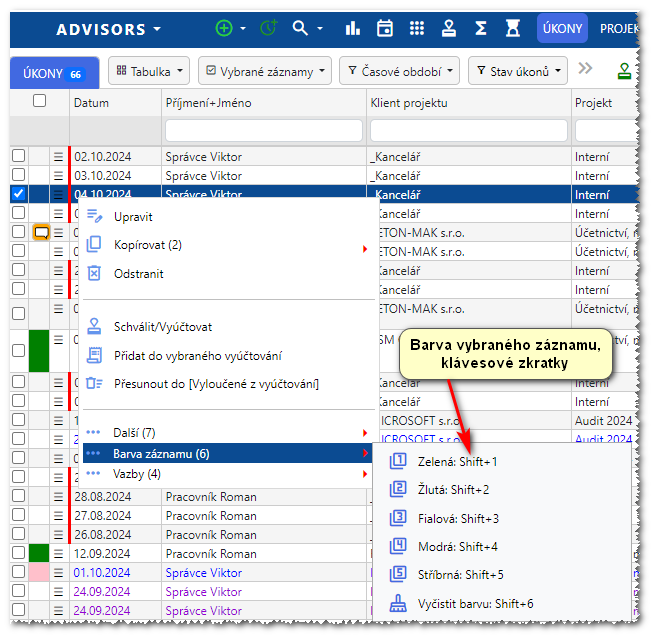Open the calendar icon in top bar
This screenshot has width=657, height=641.
384,28
